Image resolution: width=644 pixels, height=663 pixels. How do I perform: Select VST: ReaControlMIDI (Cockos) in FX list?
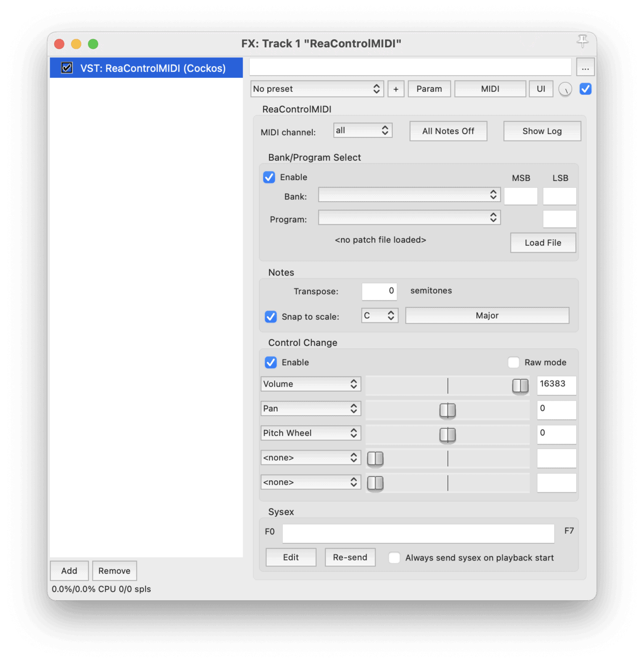point(147,68)
